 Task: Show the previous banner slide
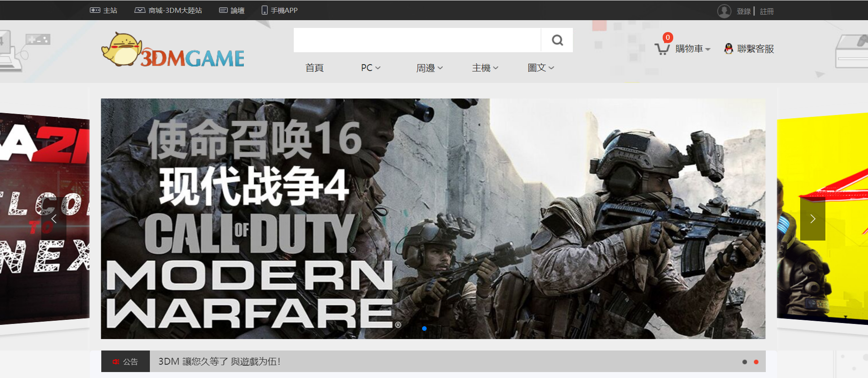click(x=54, y=219)
